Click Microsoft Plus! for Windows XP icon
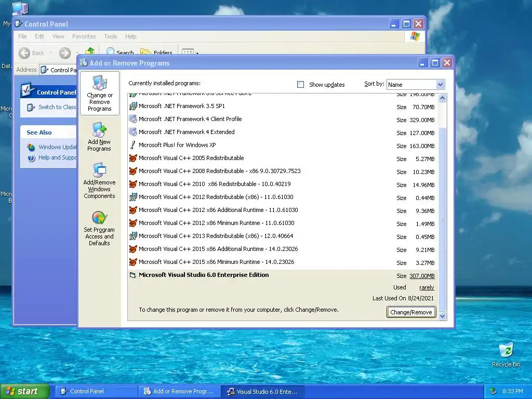 tap(133, 145)
